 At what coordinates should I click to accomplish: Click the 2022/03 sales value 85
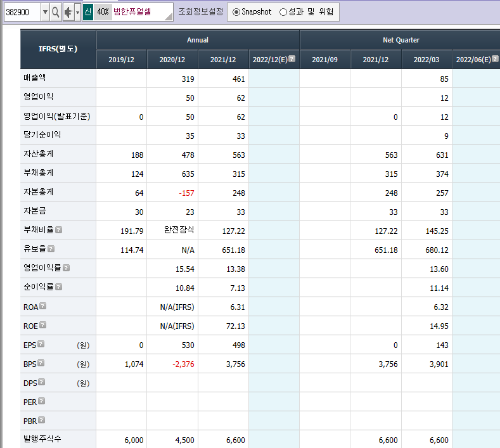pyautogui.click(x=444, y=79)
